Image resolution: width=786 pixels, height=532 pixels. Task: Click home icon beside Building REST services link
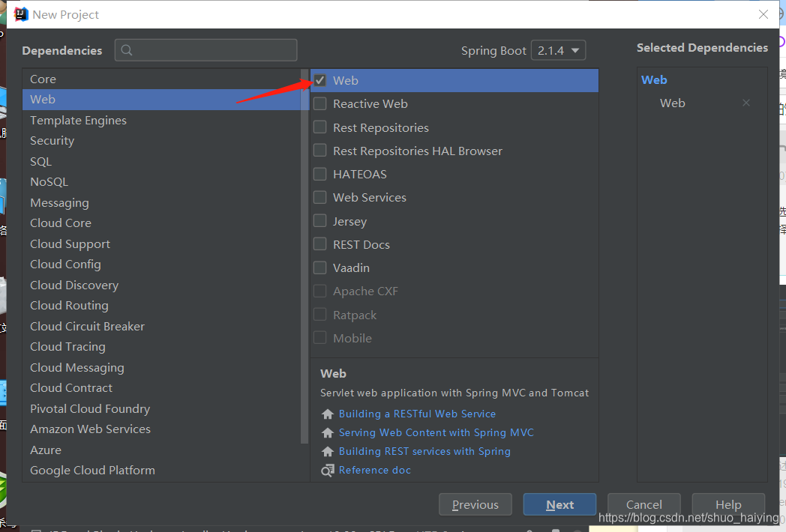click(327, 451)
